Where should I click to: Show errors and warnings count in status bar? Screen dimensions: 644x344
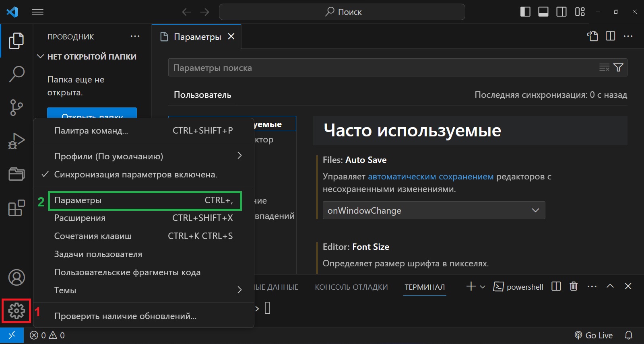[47, 335]
